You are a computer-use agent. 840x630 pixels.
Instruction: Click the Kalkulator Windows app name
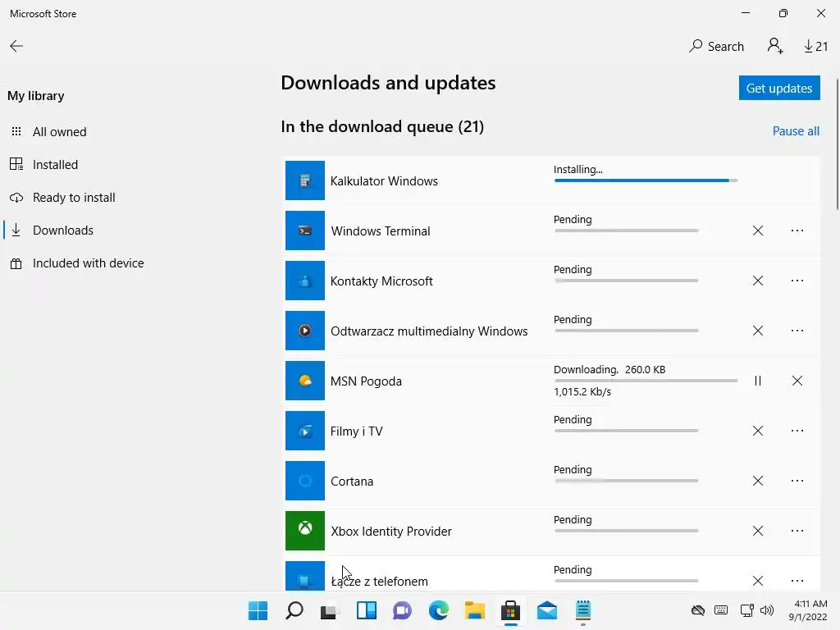(x=384, y=181)
